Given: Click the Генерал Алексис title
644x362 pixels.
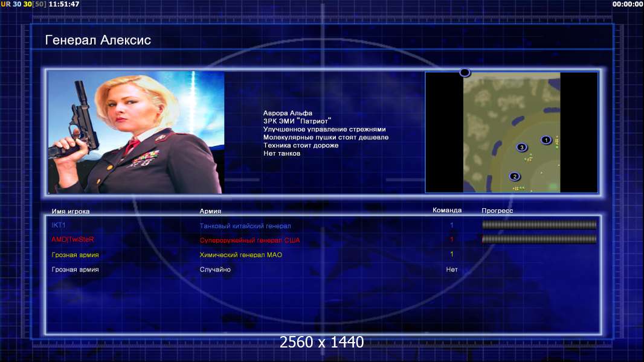Looking at the screenshot, I should click(x=98, y=40).
